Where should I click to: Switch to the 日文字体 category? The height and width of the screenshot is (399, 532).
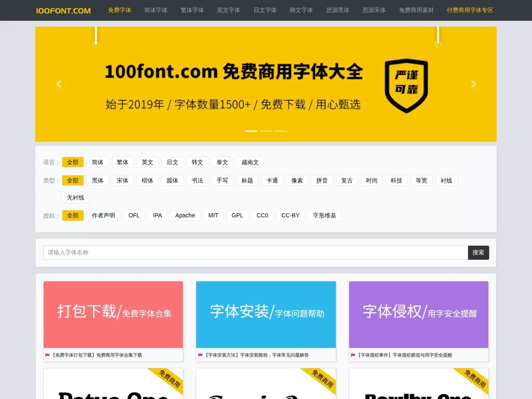click(x=265, y=10)
